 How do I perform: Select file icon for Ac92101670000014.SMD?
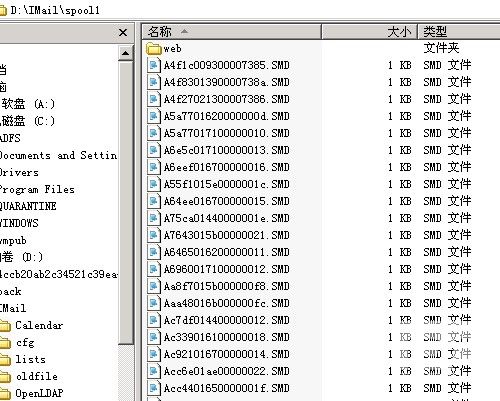[154, 354]
